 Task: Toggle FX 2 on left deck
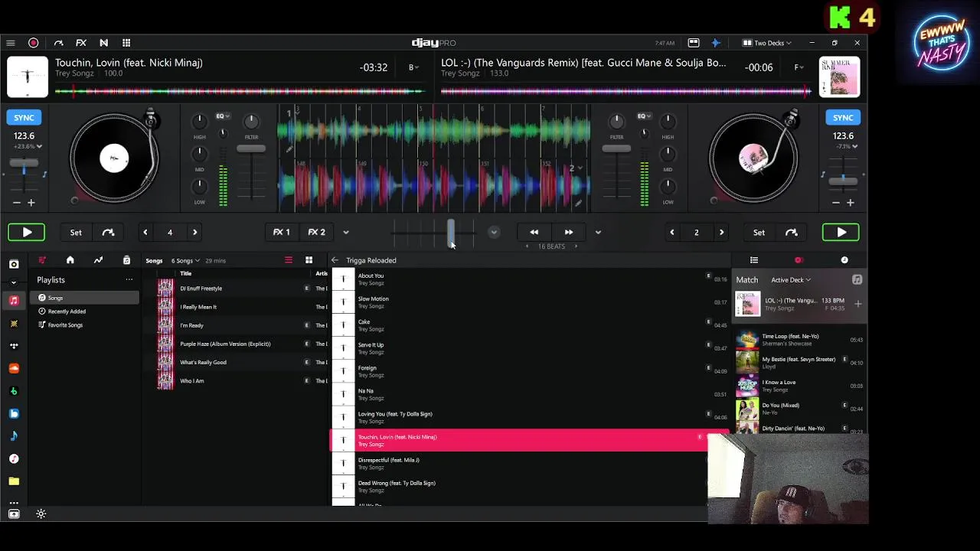point(316,232)
